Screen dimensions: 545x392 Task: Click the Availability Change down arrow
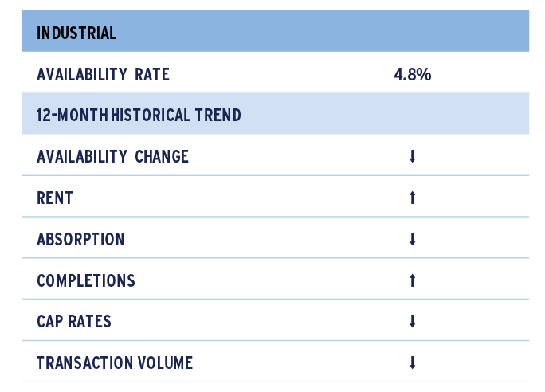coord(412,156)
